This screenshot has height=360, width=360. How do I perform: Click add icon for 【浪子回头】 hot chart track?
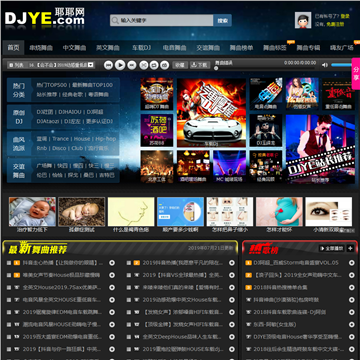point(351,275)
